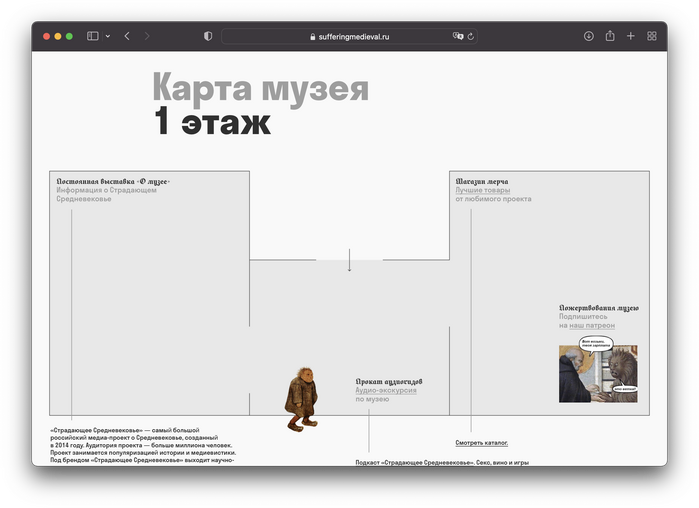This screenshot has width=699, height=508.
Task: Toggle the Safari sidebar icon
Action: (x=93, y=36)
